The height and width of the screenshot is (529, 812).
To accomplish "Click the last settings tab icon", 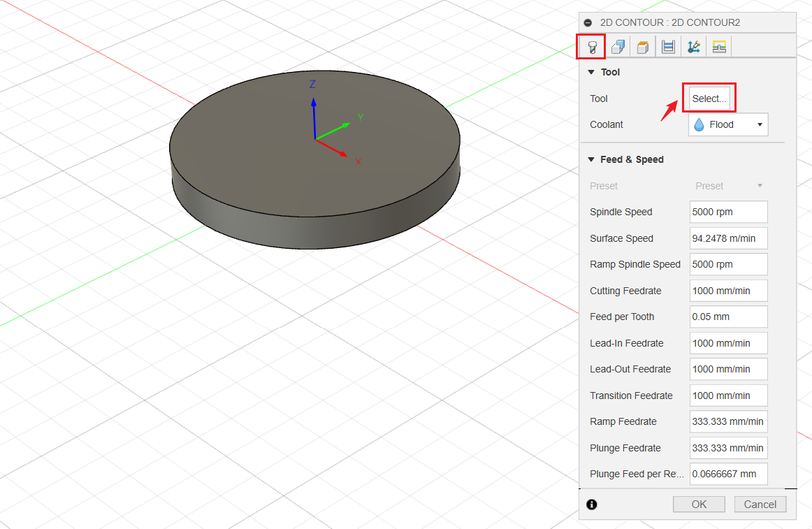I will tap(719, 46).
